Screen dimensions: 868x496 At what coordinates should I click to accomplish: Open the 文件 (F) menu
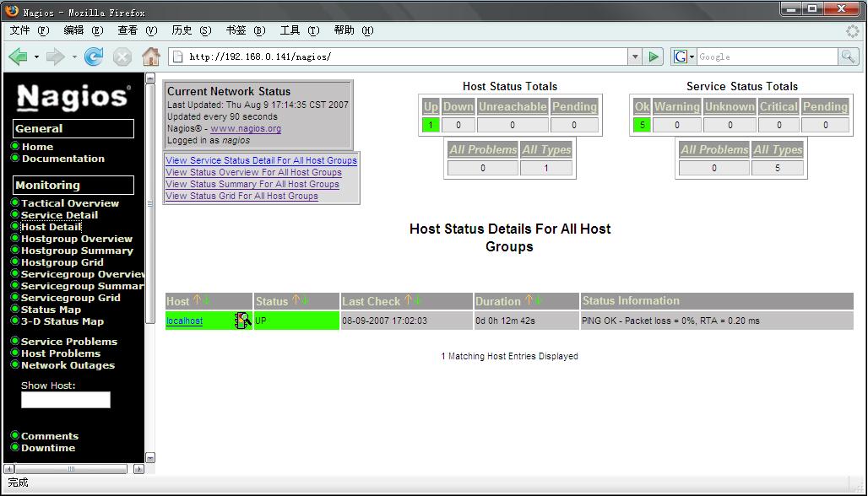30,30
